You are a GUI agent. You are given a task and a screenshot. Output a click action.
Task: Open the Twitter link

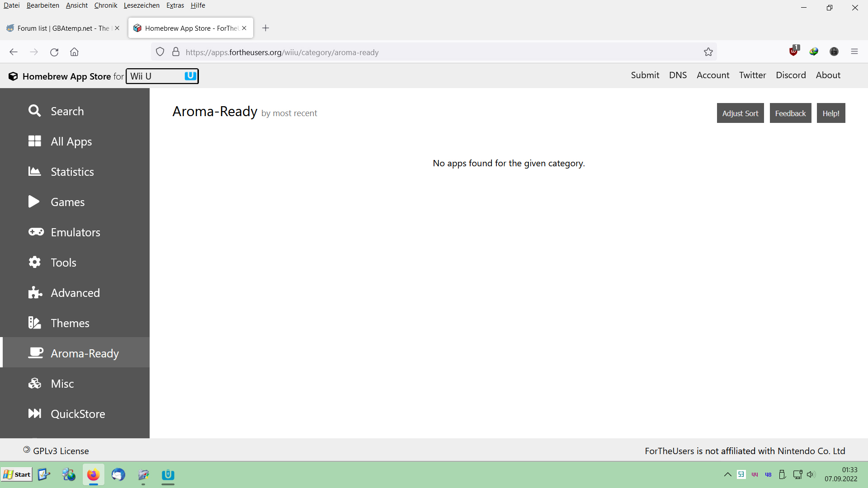click(753, 75)
